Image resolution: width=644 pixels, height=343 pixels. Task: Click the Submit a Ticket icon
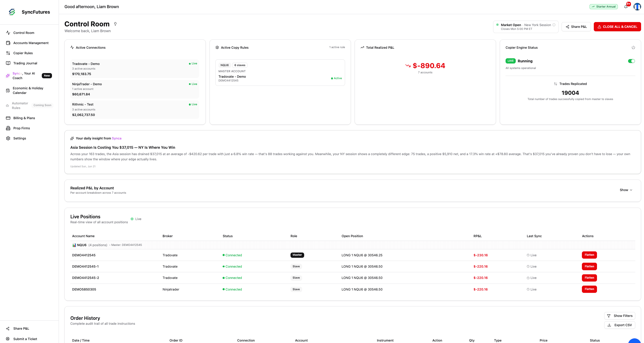click(x=8, y=339)
